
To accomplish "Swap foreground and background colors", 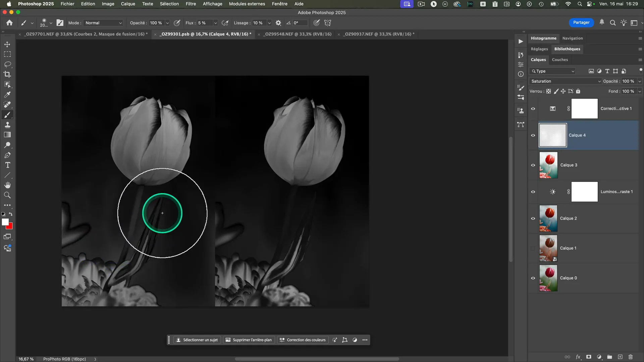I will pos(11,214).
